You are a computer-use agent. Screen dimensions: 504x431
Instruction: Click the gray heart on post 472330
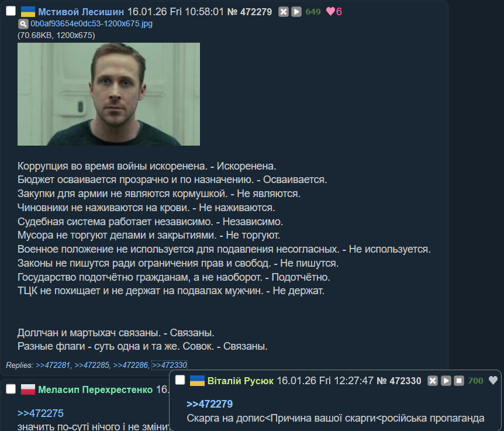(493, 380)
